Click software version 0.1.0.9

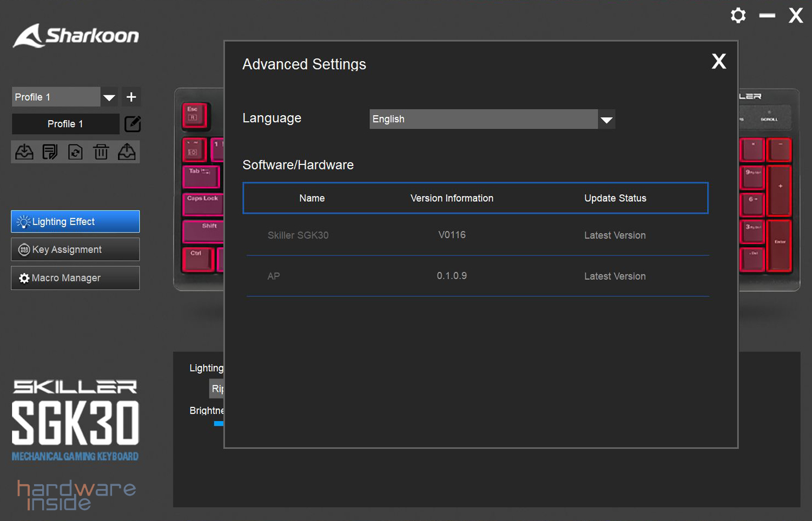[452, 276]
